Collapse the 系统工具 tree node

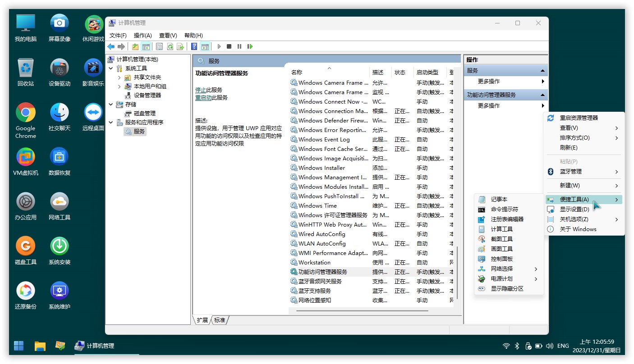(x=111, y=68)
